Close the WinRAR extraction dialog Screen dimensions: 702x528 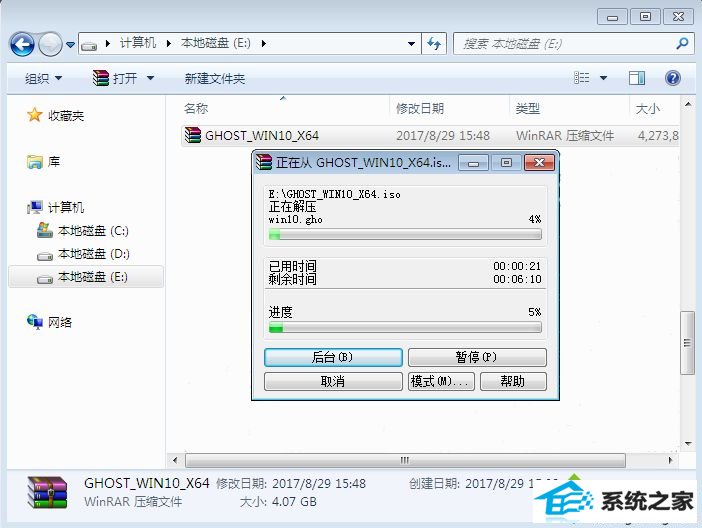(539, 163)
